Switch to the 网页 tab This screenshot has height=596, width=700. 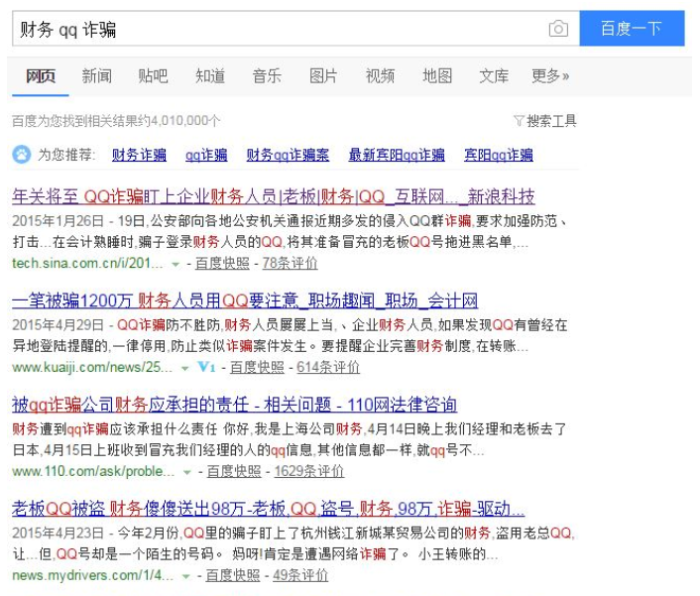click(x=41, y=76)
